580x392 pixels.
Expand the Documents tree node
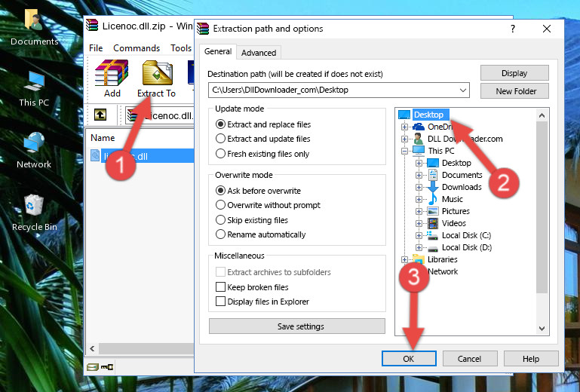point(419,176)
